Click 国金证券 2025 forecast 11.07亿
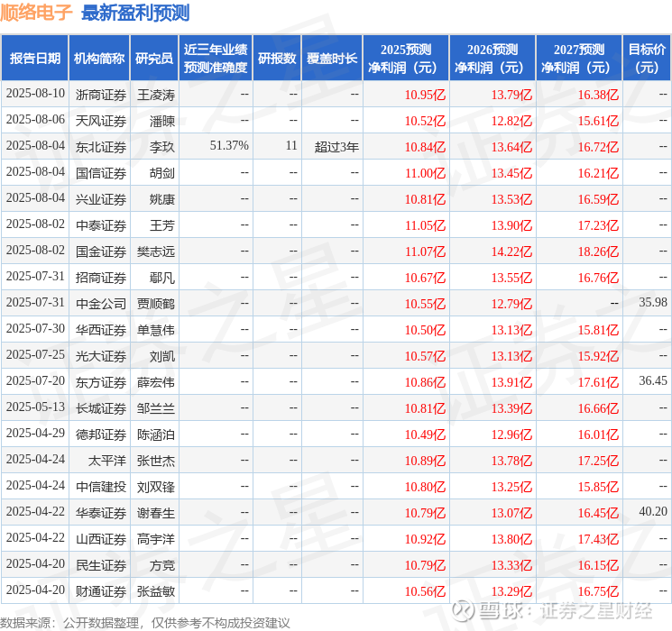Screen dimensions: 672x631 coord(425,251)
